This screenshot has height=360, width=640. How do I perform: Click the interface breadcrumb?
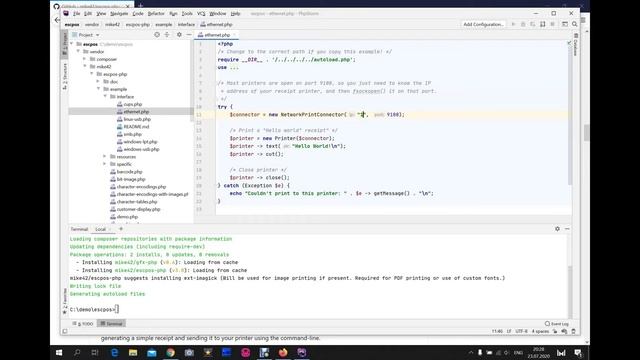tap(186, 24)
